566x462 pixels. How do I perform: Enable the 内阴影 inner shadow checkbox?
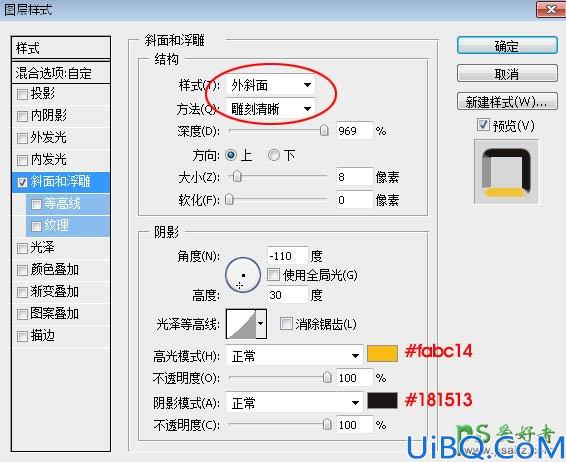click(22, 116)
